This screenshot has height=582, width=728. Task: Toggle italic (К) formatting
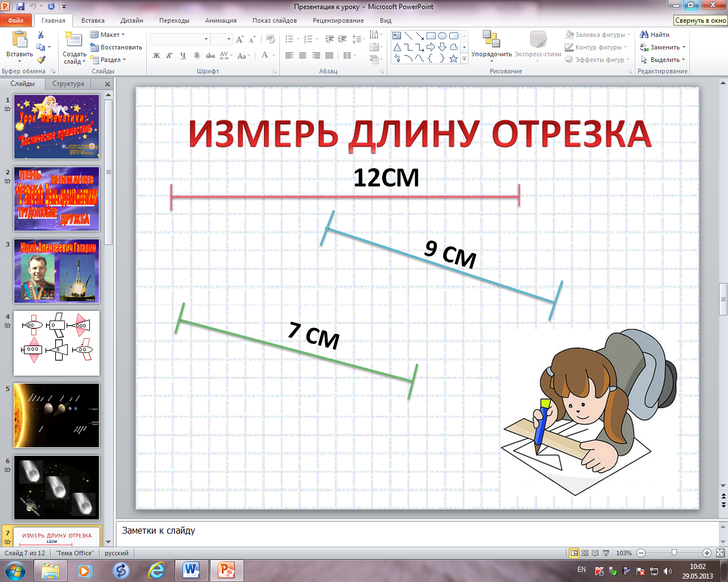point(169,56)
